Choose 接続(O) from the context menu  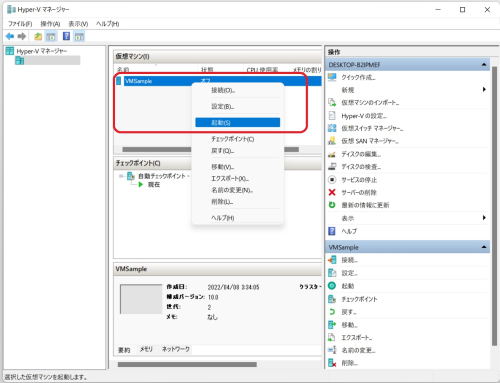pyautogui.click(x=238, y=90)
